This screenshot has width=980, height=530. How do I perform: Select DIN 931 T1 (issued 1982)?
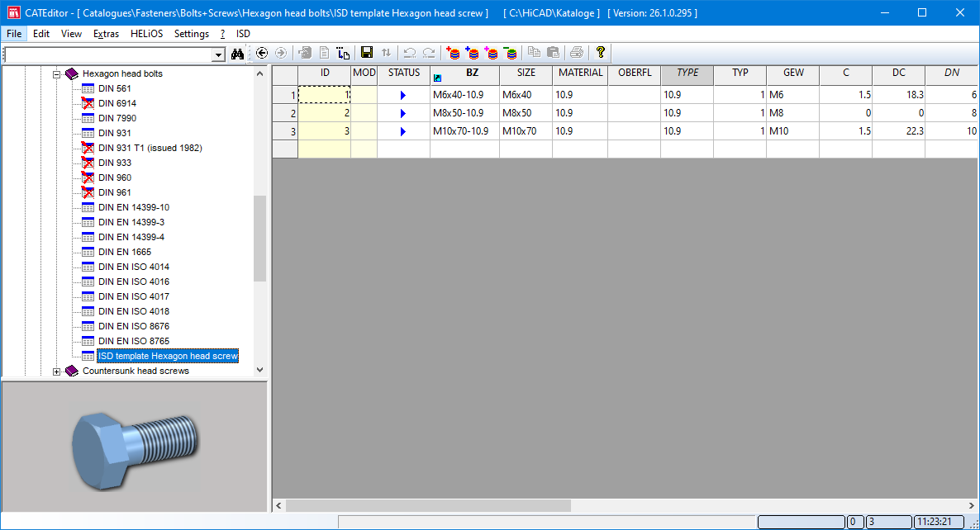tap(150, 148)
